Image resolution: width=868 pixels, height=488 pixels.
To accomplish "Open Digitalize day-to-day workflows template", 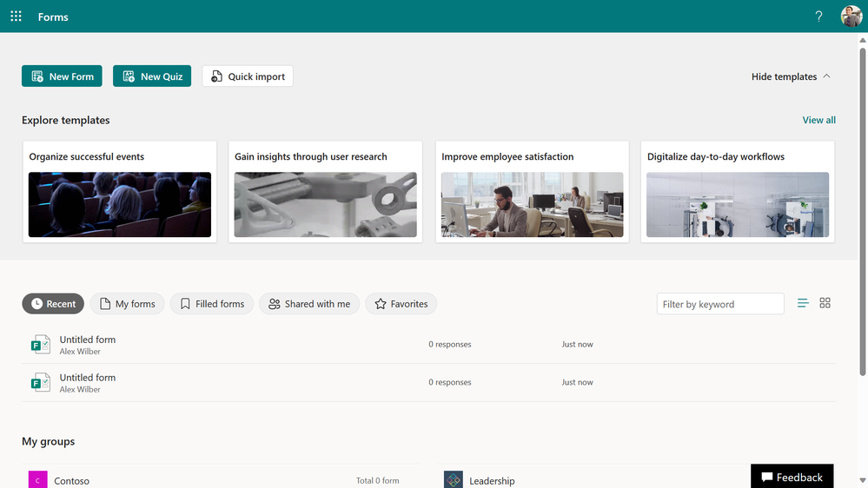I will coord(738,192).
